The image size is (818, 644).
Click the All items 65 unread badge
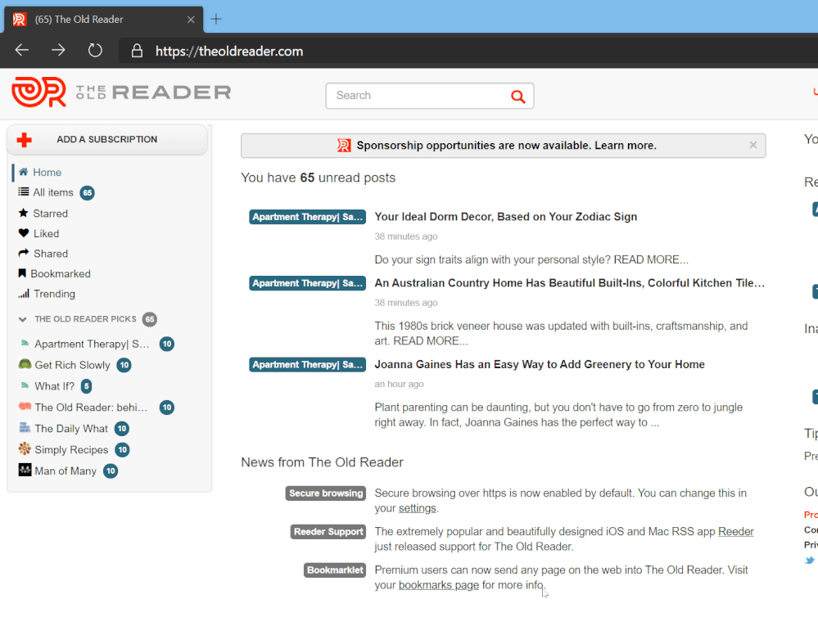87,193
